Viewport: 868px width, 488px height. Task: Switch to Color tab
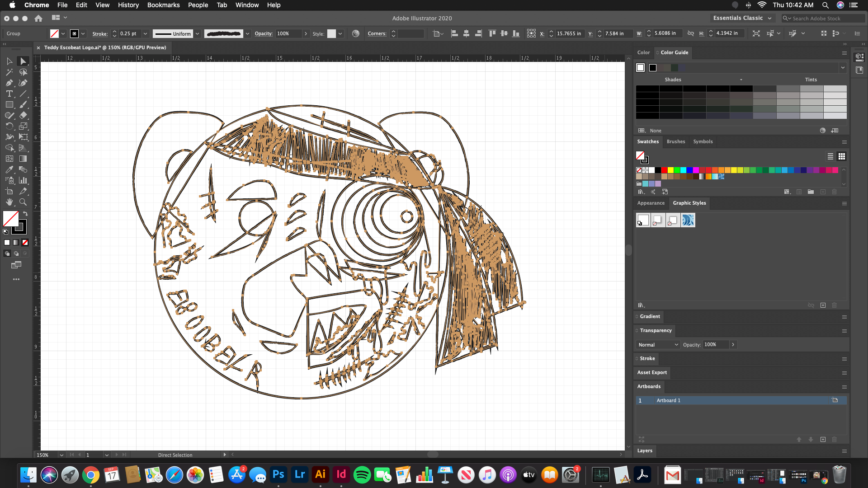(x=643, y=52)
